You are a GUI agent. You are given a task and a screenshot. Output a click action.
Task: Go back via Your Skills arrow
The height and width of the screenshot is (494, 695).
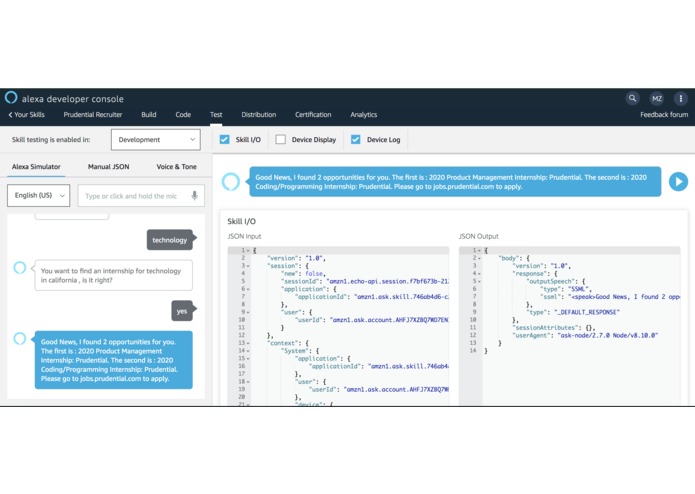[26, 115]
